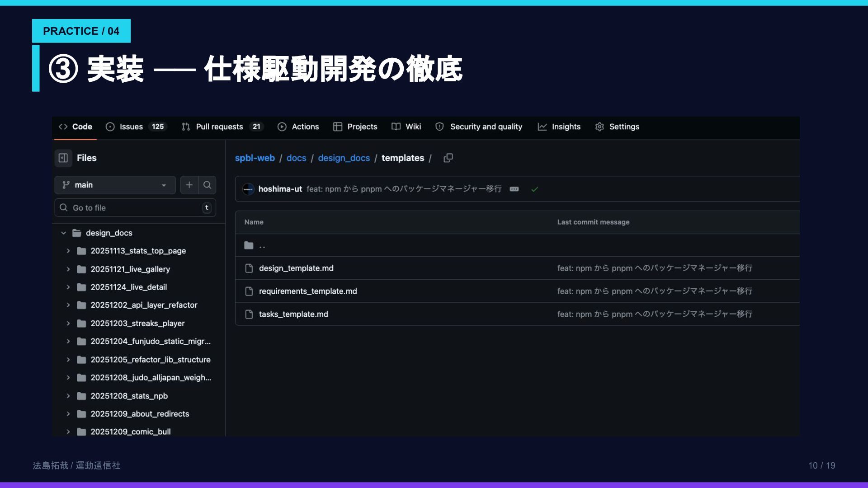Copy path using the copy icon
The width and height of the screenshot is (868, 488).
pos(448,158)
